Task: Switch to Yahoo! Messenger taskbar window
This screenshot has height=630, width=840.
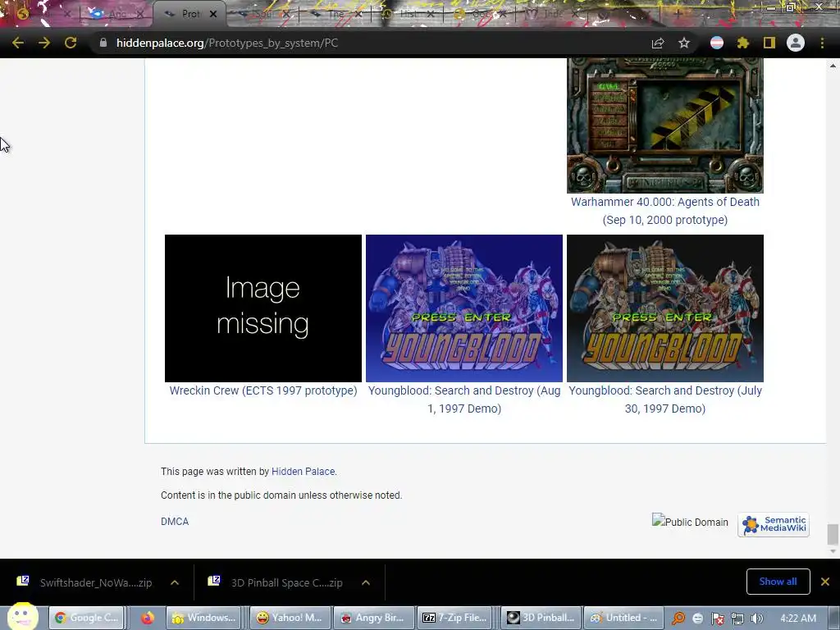Action: pos(290,618)
